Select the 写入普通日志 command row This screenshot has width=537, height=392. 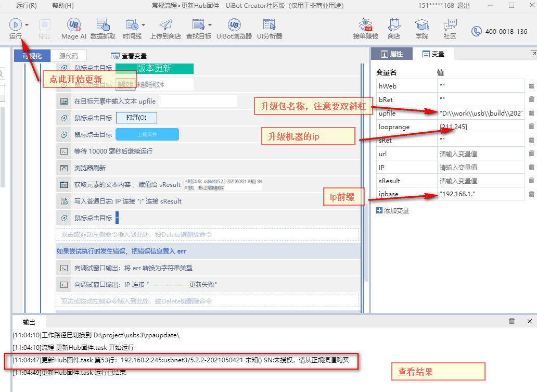208,201
